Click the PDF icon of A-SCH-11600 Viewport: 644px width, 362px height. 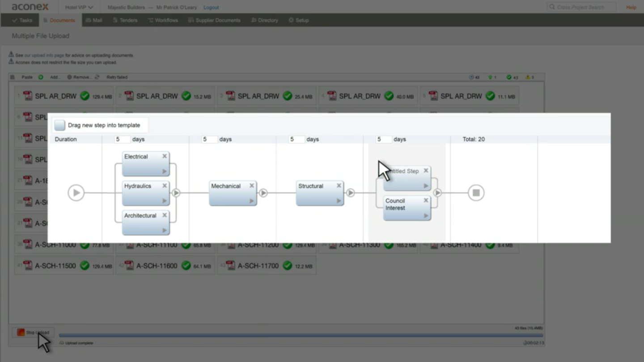(129, 266)
